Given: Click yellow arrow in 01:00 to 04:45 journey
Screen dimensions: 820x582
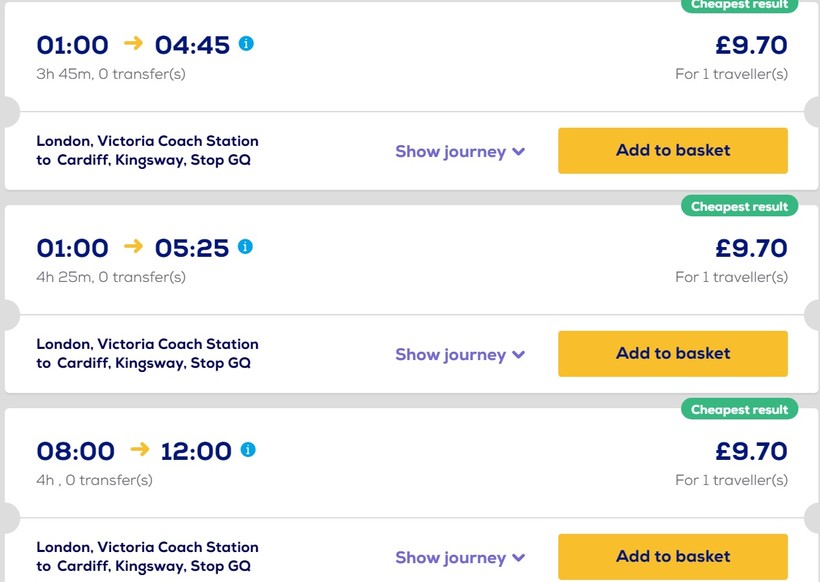Looking at the screenshot, I should (133, 44).
